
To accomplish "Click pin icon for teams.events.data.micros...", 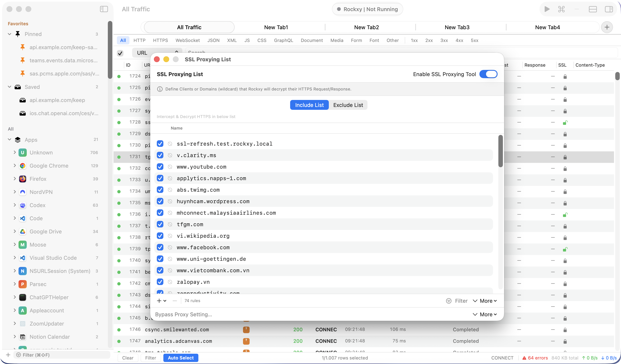I will tap(22, 60).
